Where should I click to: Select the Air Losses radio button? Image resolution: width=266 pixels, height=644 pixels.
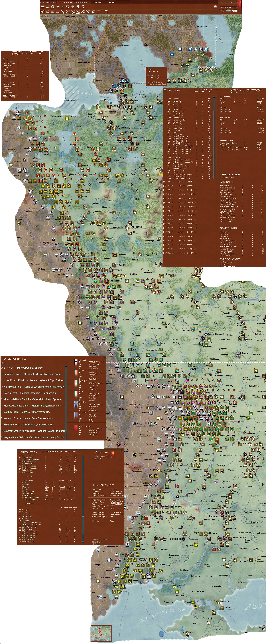221,264
